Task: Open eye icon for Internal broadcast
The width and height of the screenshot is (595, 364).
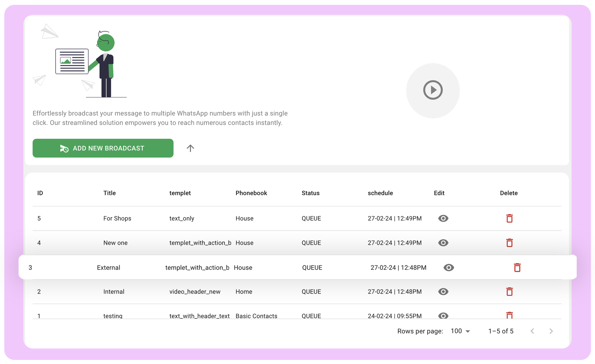Action: pyautogui.click(x=443, y=292)
